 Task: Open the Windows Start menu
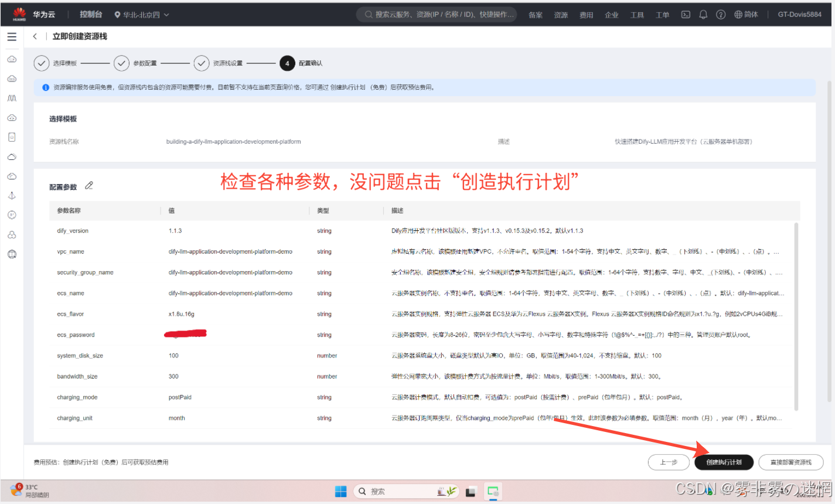coord(340,491)
